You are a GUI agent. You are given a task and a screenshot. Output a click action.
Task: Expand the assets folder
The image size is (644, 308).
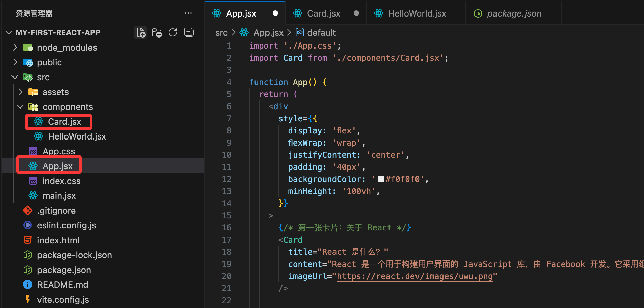(20, 92)
